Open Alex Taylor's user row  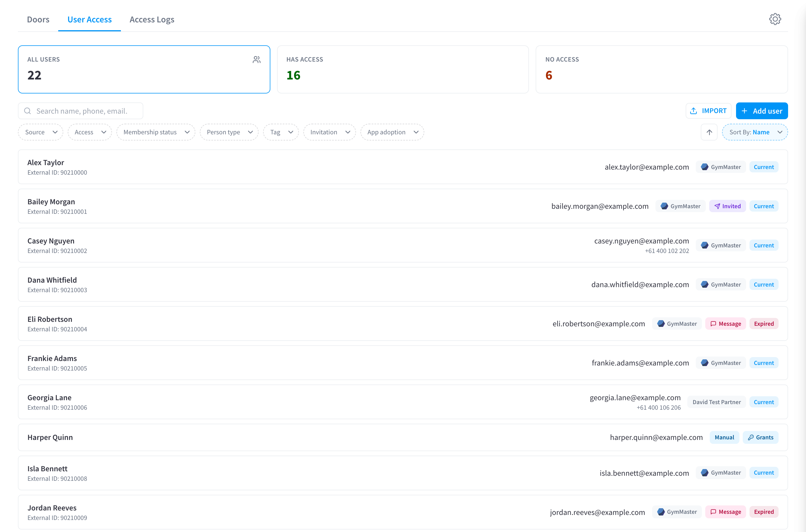pyautogui.click(x=403, y=167)
